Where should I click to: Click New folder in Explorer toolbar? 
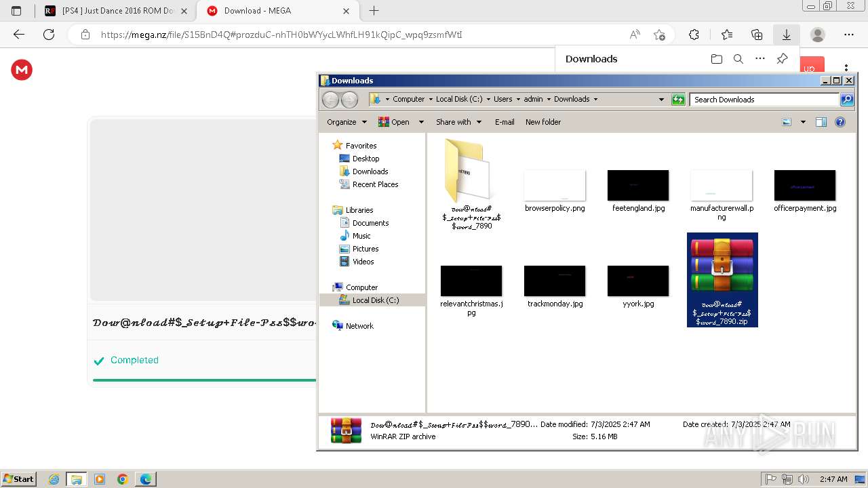coord(543,122)
